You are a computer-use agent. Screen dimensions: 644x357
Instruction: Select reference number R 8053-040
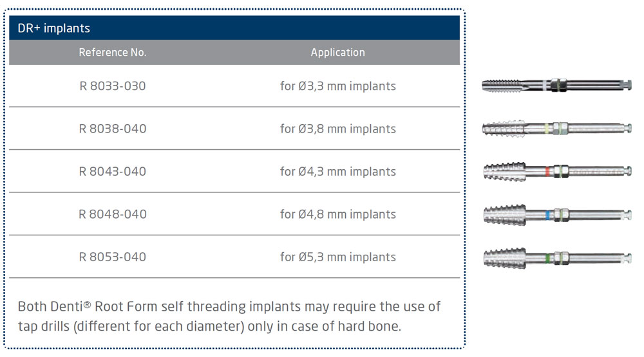(113, 257)
